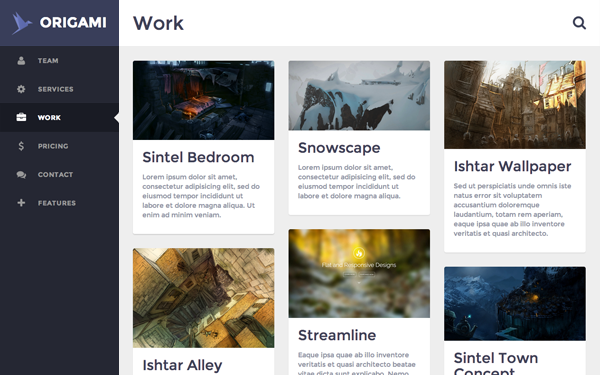Open the Snowscape title link
The height and width of the screenshot is (375, 600).
[339, 148]
